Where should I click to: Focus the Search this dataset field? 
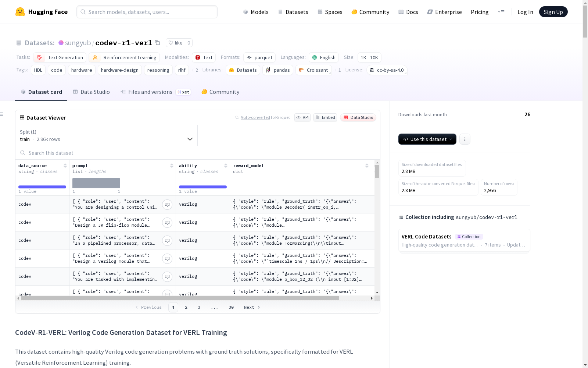[x=198, y=153]
